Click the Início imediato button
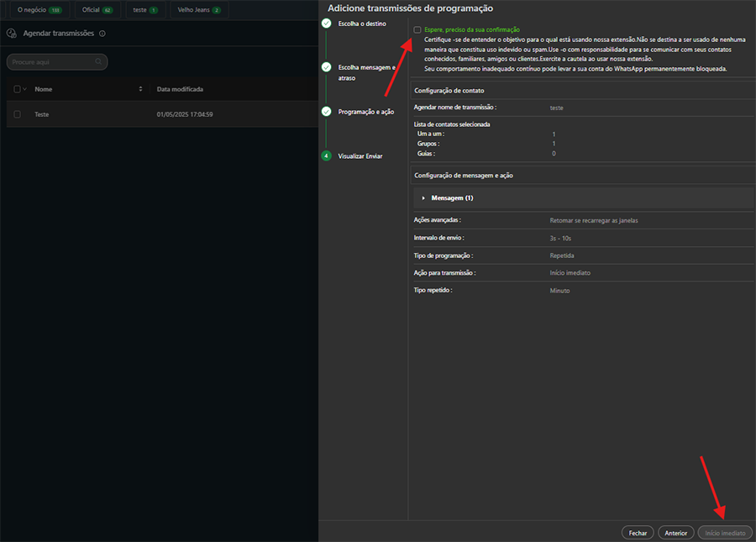Viewport: 756px width, 542px height. point(724,533)
